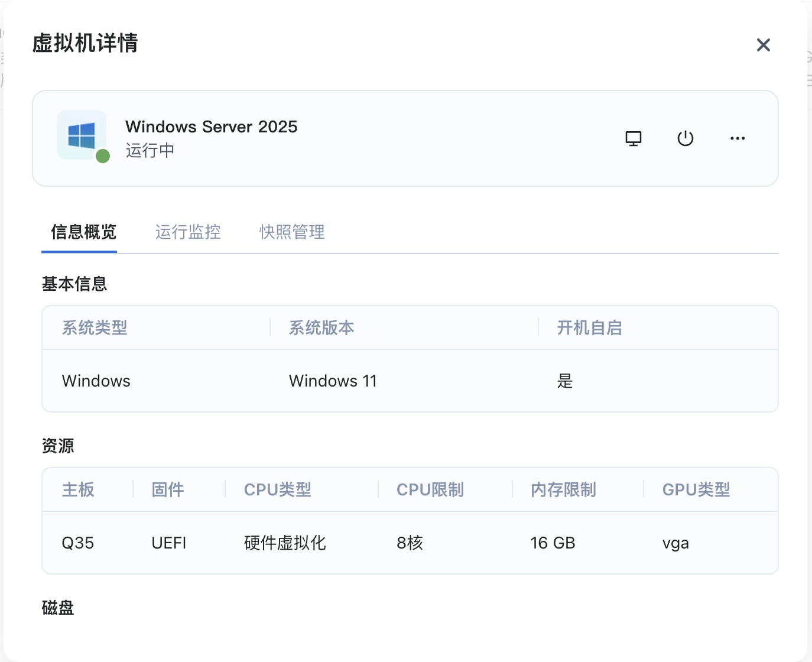
Task: Click the CPU限制 column header
Action: click(x=430, y=489)
